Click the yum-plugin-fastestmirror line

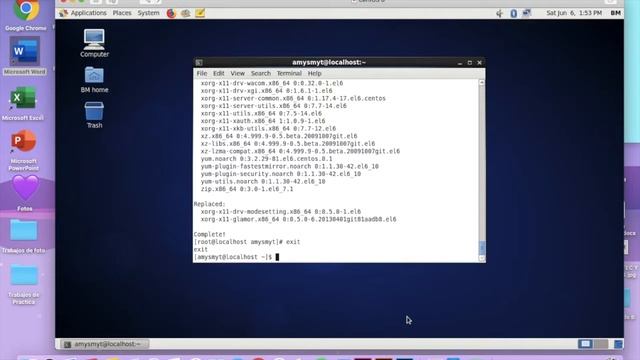click(x=289, y=166)
